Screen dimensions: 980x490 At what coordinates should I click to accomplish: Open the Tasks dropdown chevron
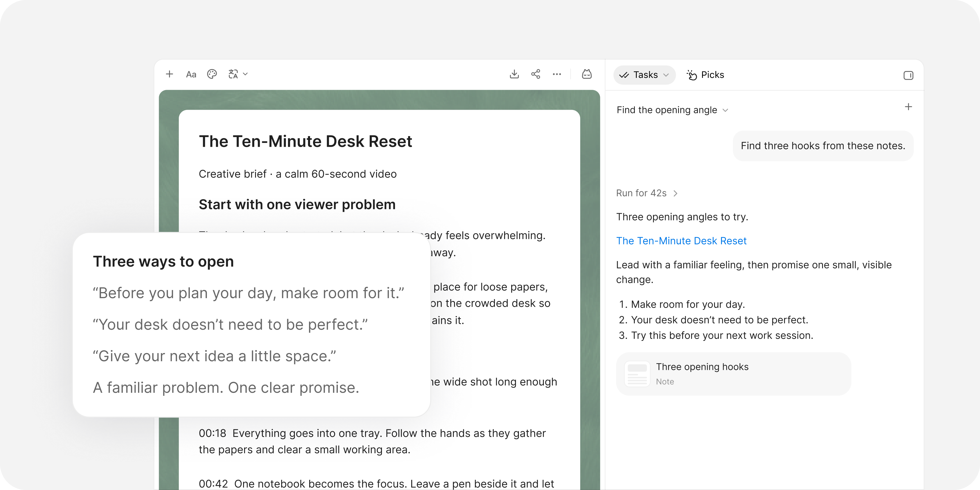[x=666, y=75]
